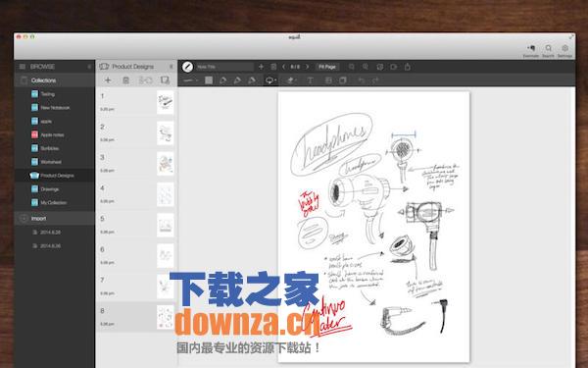Open the apple notebook

[x=54, y=122]
